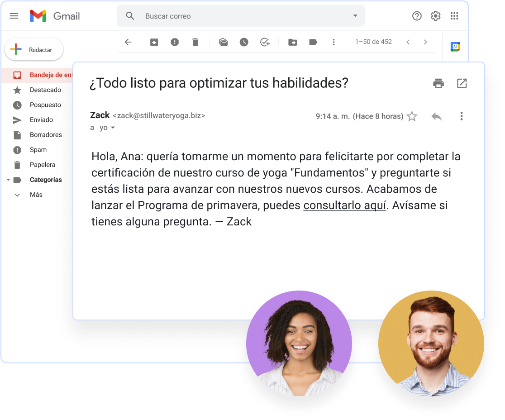Screen dimensions: 505x420
Task: Mark as unread envelope icon
Action: [x=223, y=42]
